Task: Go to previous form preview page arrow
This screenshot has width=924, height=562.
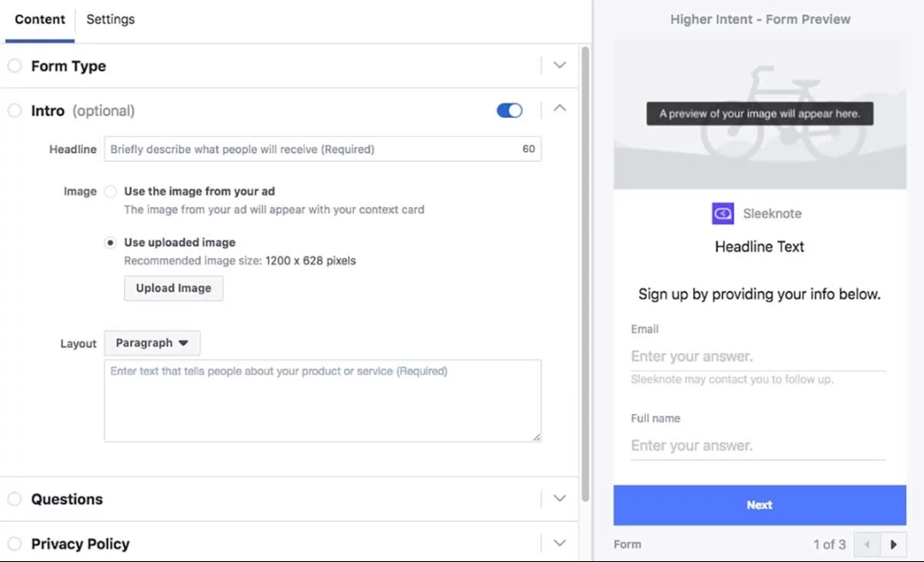Action: pyautogui.click(x=868, y=544)
